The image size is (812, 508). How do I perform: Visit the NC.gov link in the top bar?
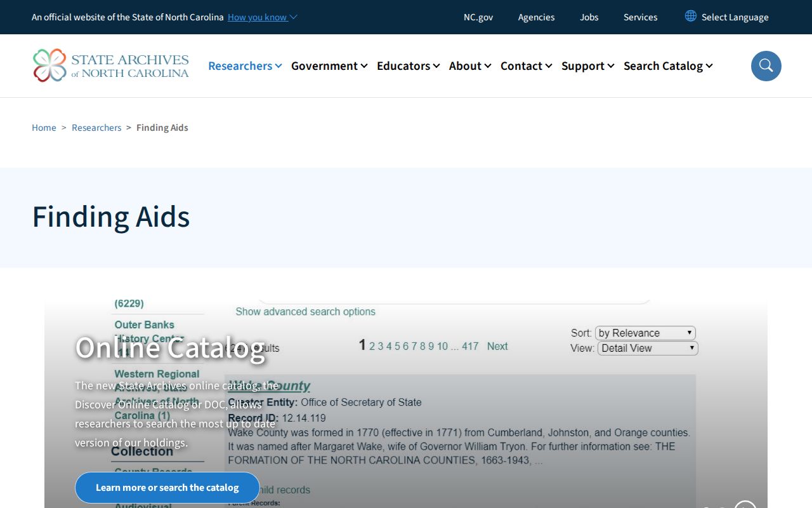tap(478, 17)
